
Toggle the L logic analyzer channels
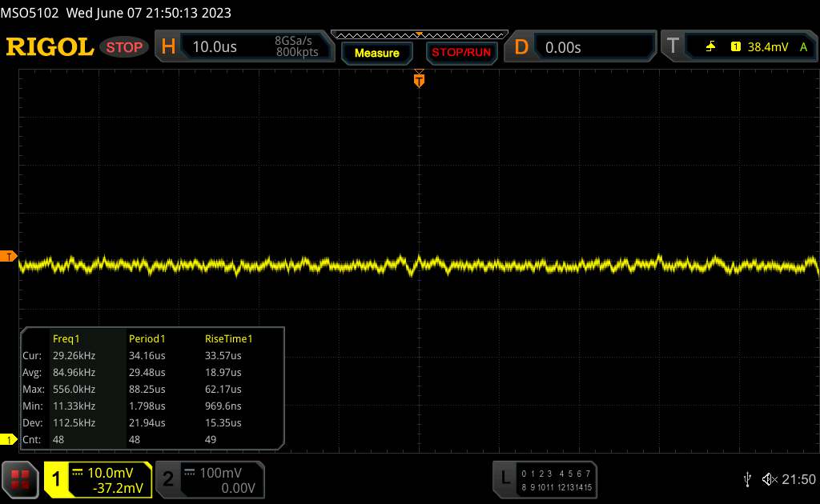point(505,478)
